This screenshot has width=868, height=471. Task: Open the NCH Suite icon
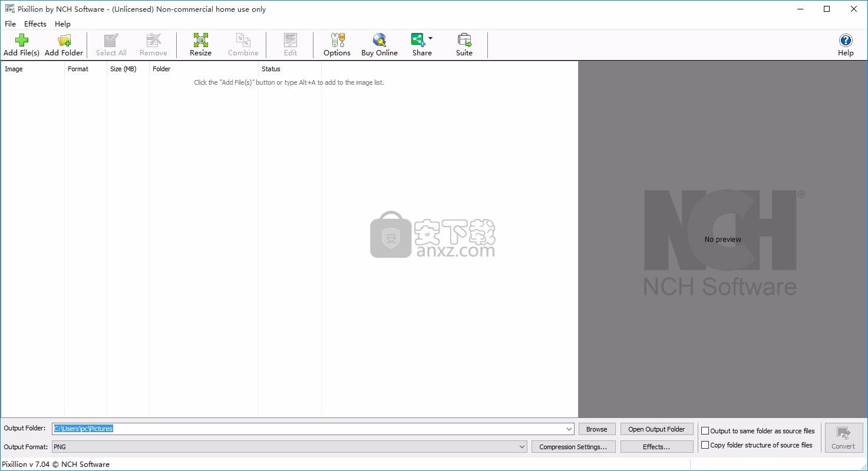tap(464, 45)
